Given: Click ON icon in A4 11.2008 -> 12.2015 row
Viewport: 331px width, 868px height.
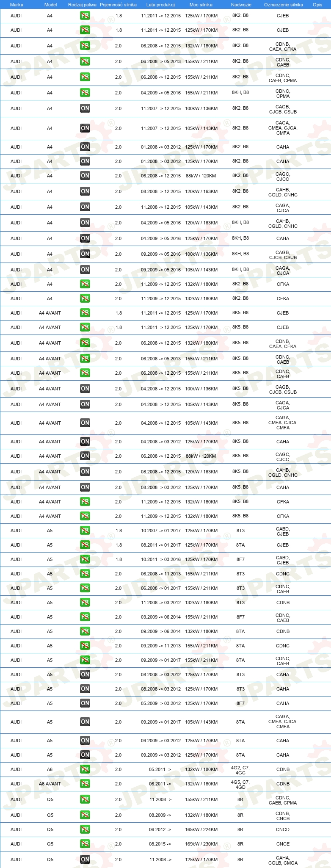Looking at the screenshot, I should point(85,207).
